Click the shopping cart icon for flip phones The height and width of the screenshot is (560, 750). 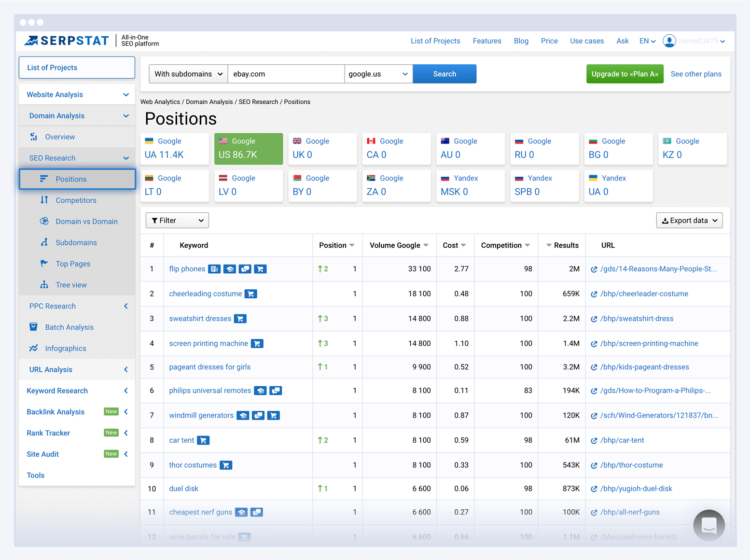pos(260,269)
